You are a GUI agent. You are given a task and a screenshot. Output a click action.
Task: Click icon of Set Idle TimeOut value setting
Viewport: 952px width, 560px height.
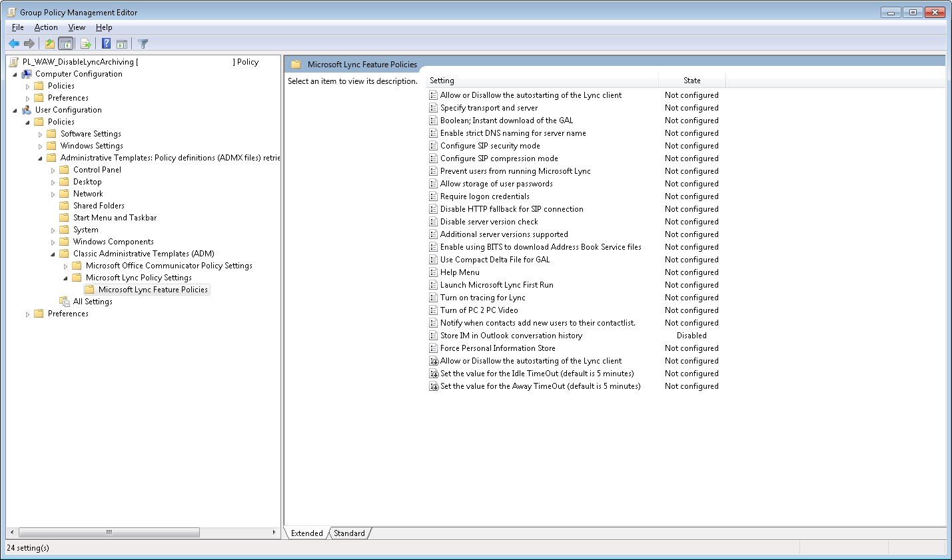(434, 374)
